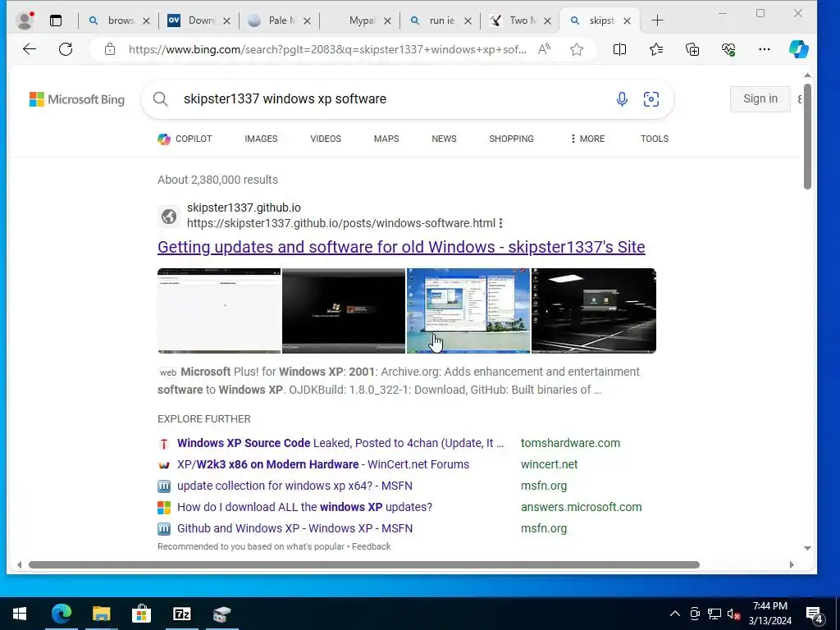Open the box-shaped app icon on taskbar
This screenshot has width=840, height=630.
tap(221, 614)
